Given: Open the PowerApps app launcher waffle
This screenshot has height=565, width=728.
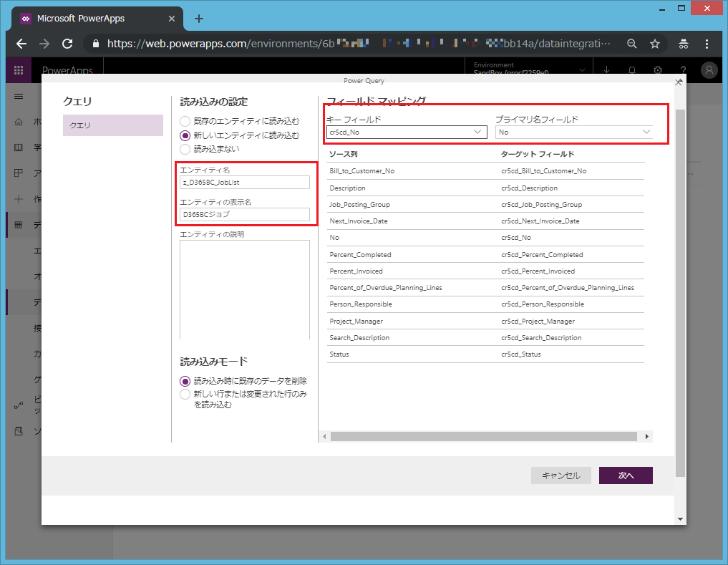Looking at the screenshot, I should tap(19, 70).
